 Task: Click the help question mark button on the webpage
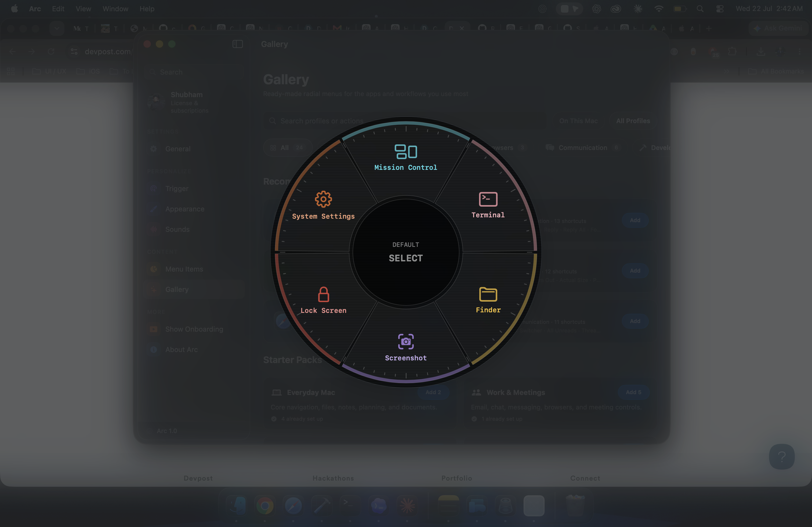(782, 456)
